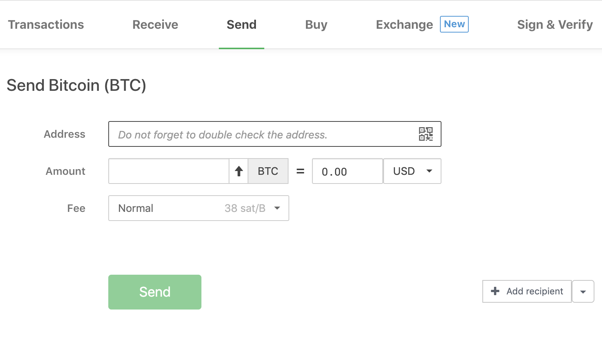Open the Exchange tab
Screen dimensions: 602x364
(x=404, y=25)
